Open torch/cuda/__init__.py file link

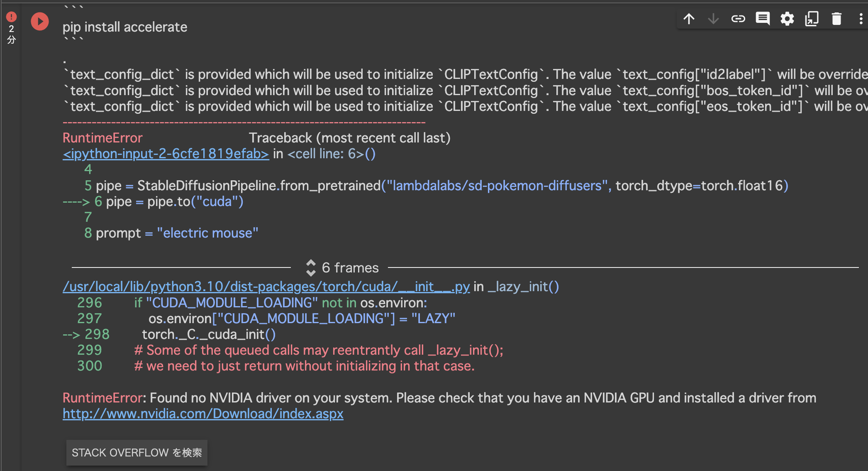click(x=266, y=287)
